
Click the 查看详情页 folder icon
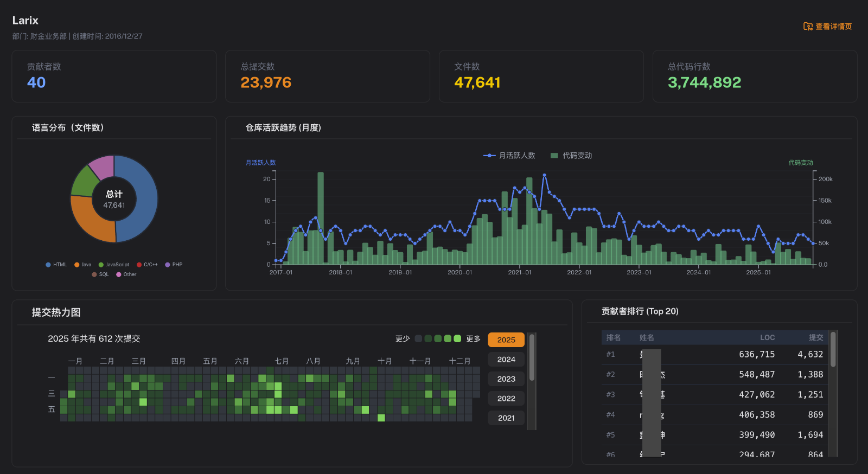(x=808, y=27)
